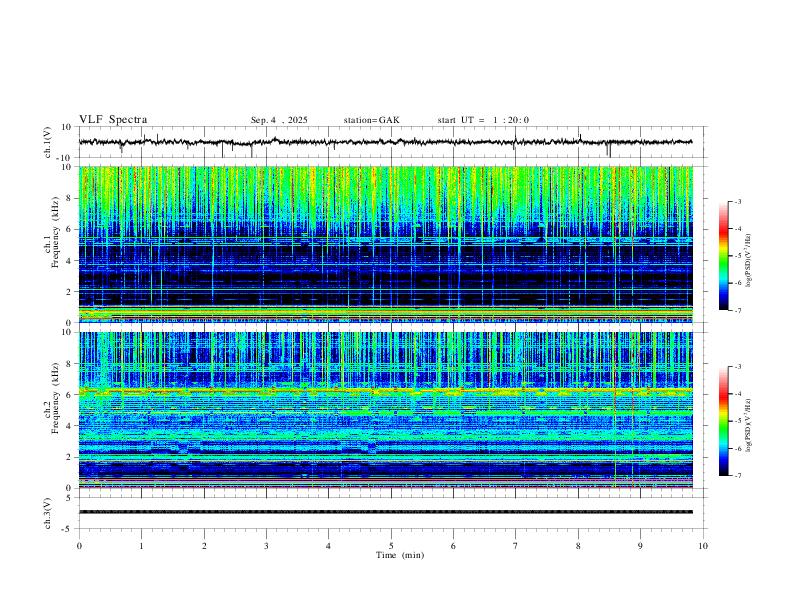Viewport: 792px width, 612px height.
Task: Click the 'Time (min)' axis label
Action: [x=400, y=555]
